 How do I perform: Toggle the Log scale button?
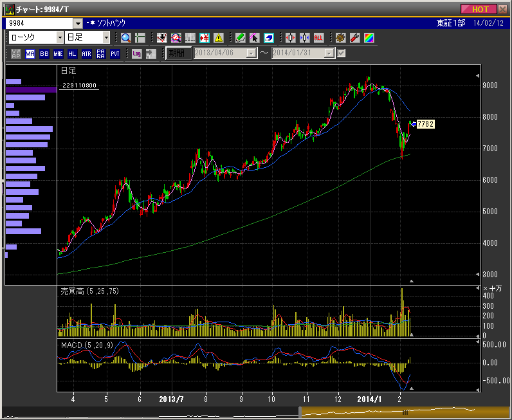coord(137,53)
